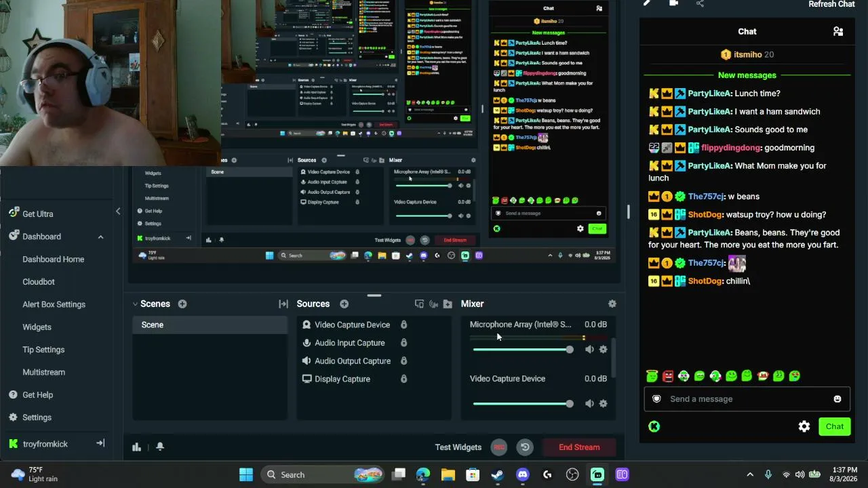Image resolution: width=868 pixels, height=488 pixels.
Task: Open Cloudbot in the sidebar
Action: (39, 282)
